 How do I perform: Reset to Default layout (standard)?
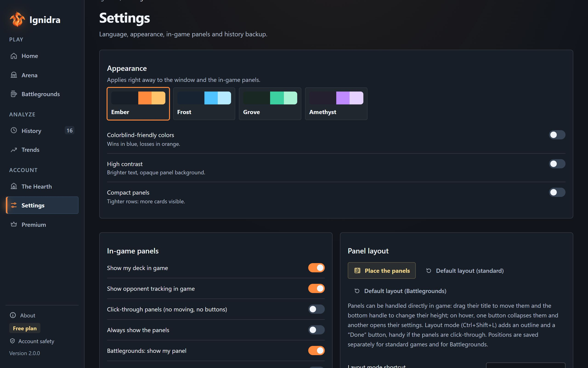pos(465,271)
